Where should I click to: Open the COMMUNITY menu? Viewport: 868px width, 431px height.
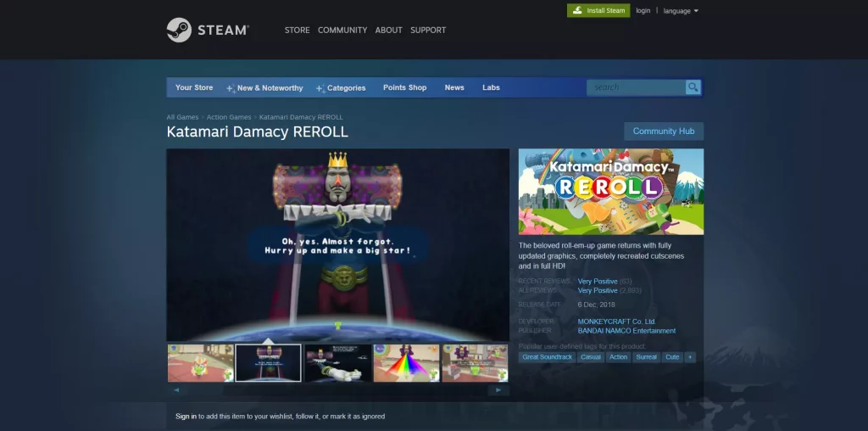[342, 30]
